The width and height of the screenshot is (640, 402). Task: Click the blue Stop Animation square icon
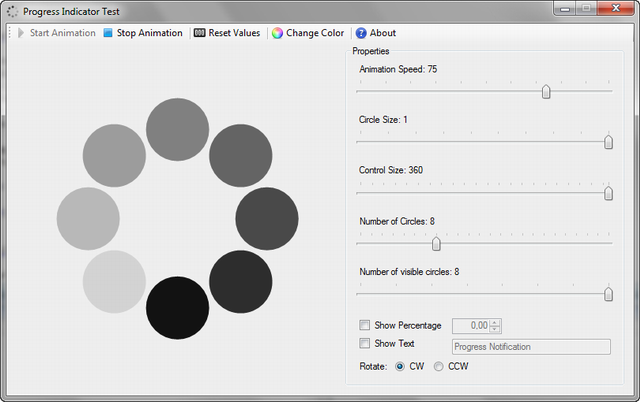pos(108,33)
